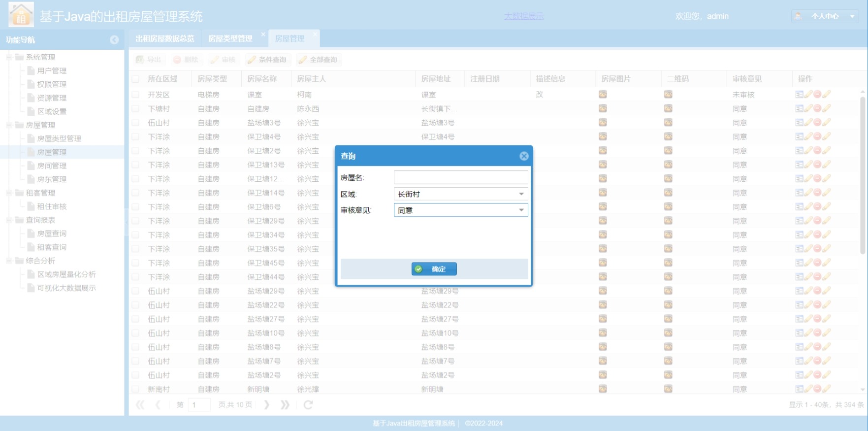Check the 新明塘 row checkbox

135,389
